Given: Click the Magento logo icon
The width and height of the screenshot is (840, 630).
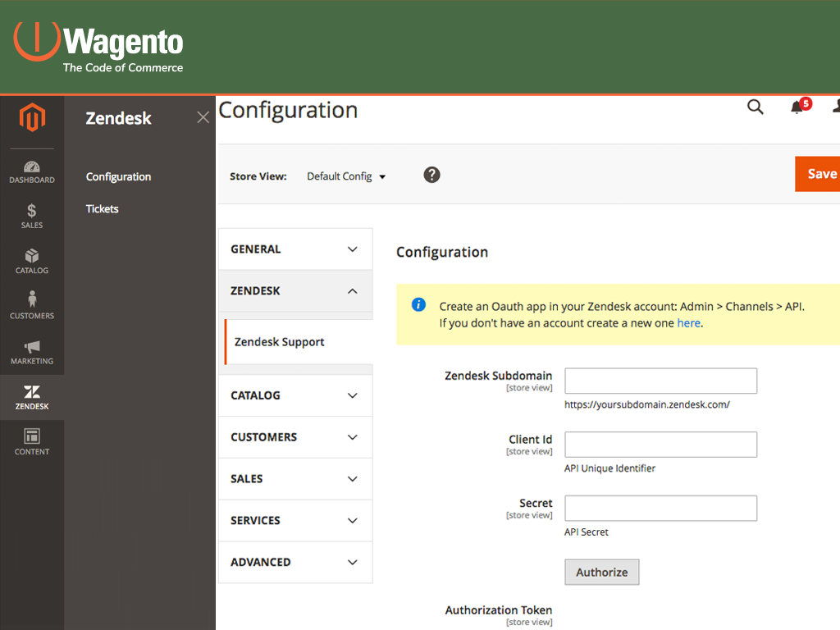Looking at the screenshot, I should pyautogui.click(x=32, y=117).
